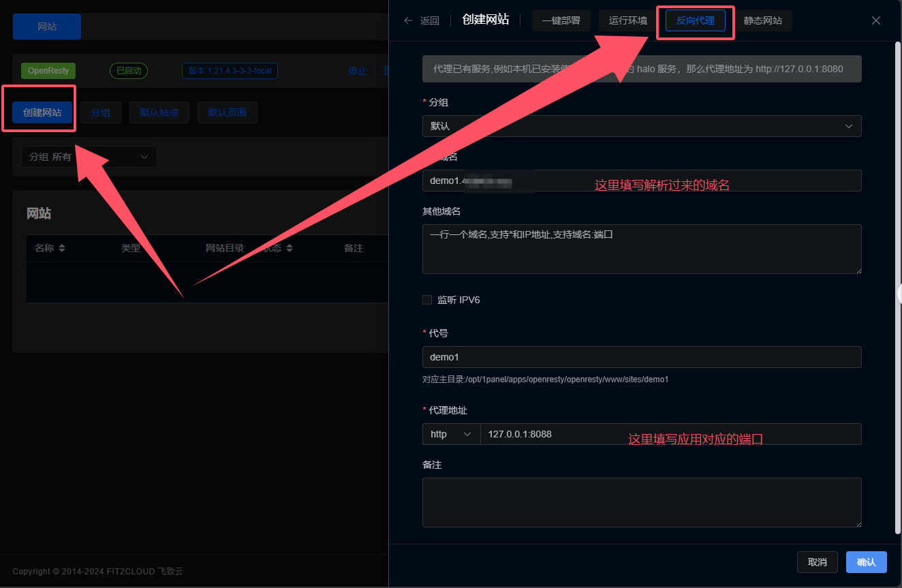Image resolution: width=902 pixels, height=588 pixels.
Task: Expand the 分组 默认 dropdown
Action: click(x=641, y=126)
